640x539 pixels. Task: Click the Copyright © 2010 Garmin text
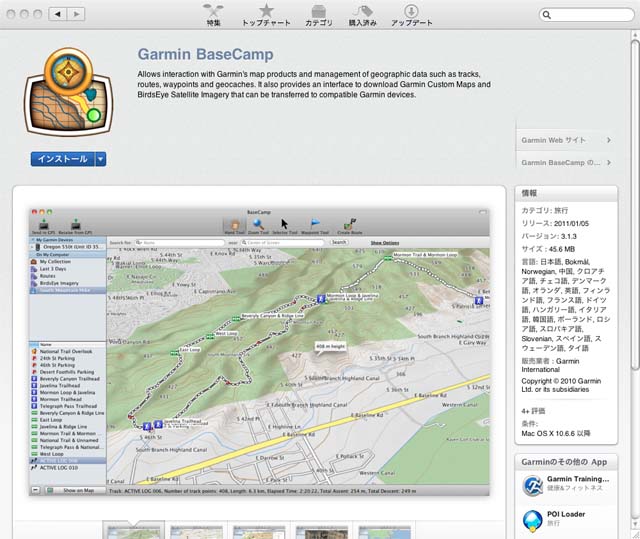pyautogui.click(x=561, y=385)
